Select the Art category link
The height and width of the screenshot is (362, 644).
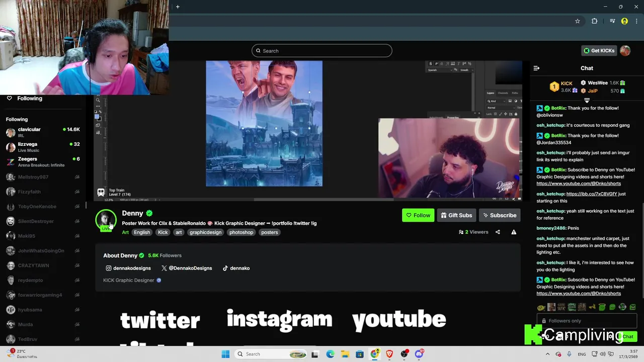click(125, 232)
